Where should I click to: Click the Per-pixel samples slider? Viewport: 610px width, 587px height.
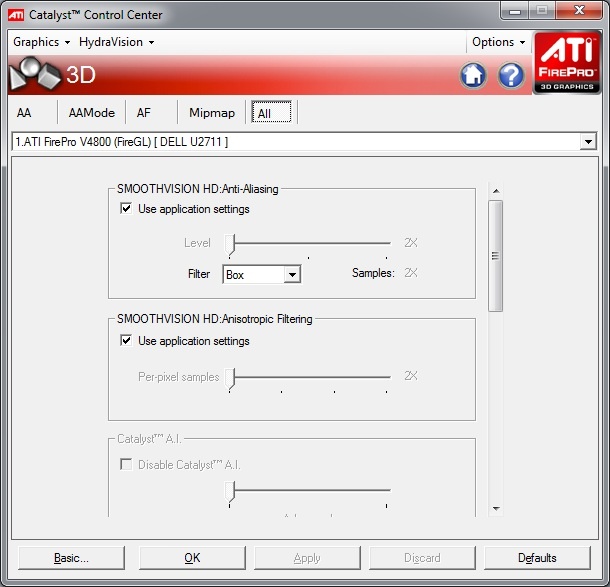[309, 379]
